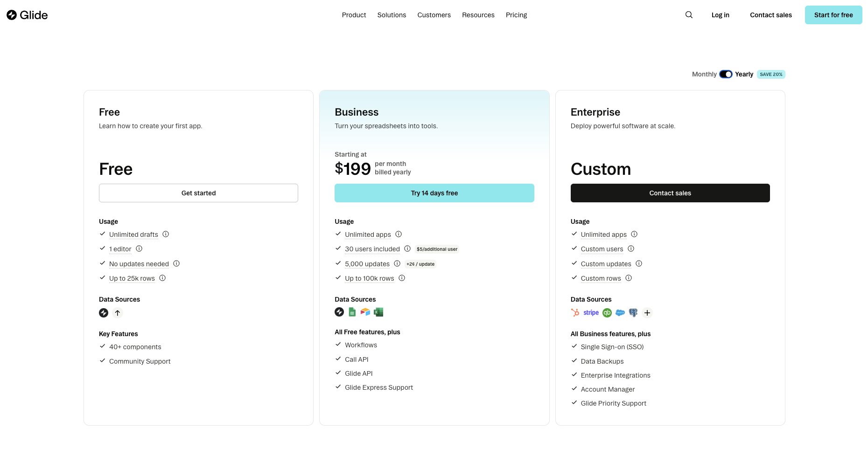Click 30 users included text

click(372, 249)
